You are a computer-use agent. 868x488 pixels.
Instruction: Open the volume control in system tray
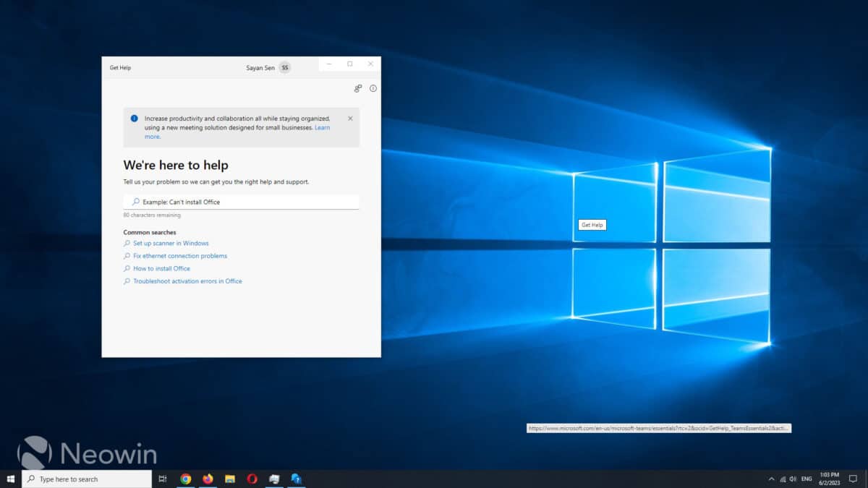pyautogui.click(x=793, y=479)
